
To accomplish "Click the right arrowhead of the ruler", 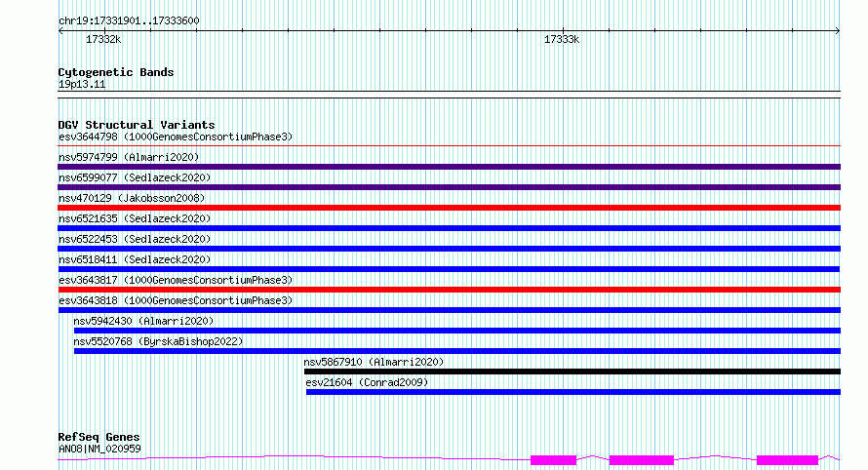I will click(838, 31).
